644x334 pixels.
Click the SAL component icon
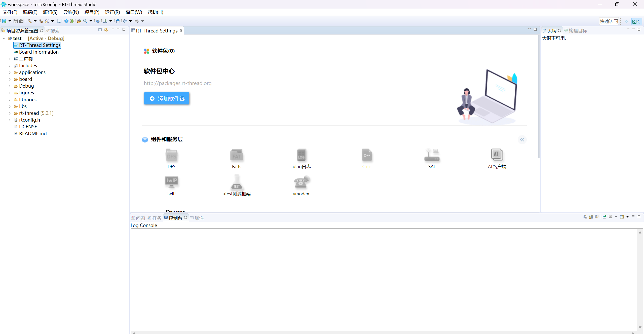point(432,155)
